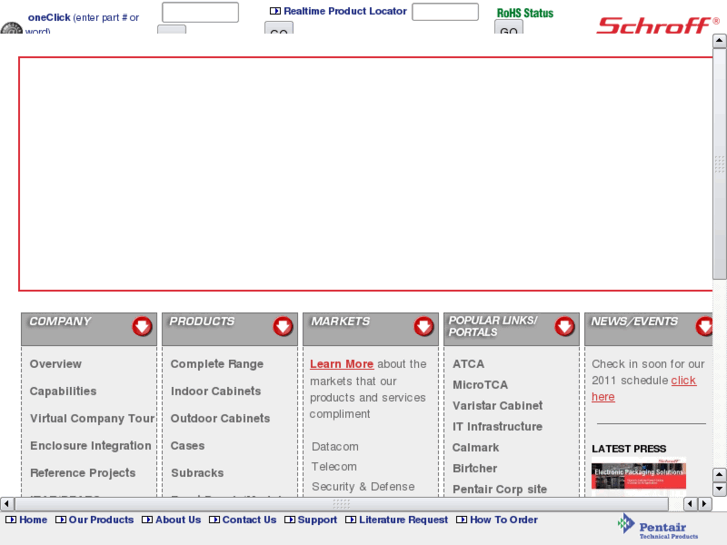Focus the Realtime Product Locator field
The width and height of the screenshot is (727, 545).
[445, 12]
